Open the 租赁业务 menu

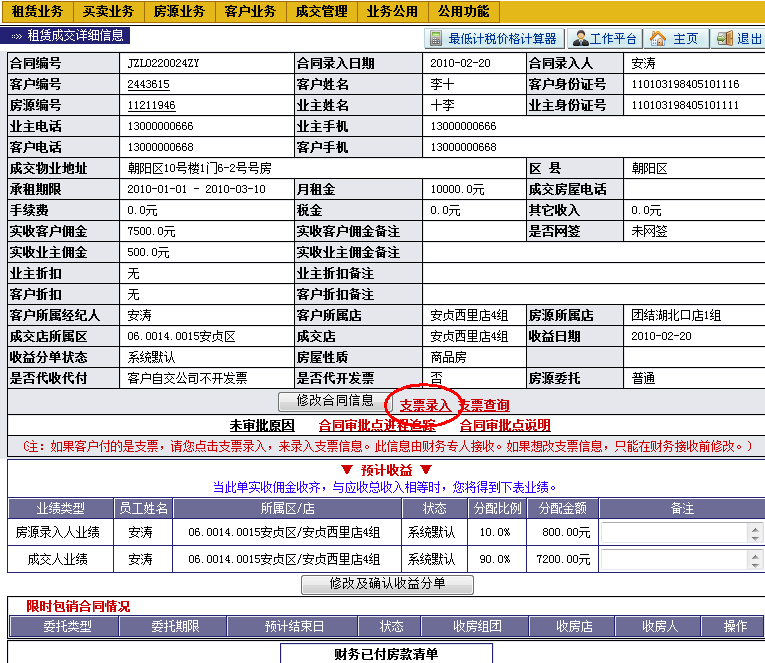click(x=38, y=11)
